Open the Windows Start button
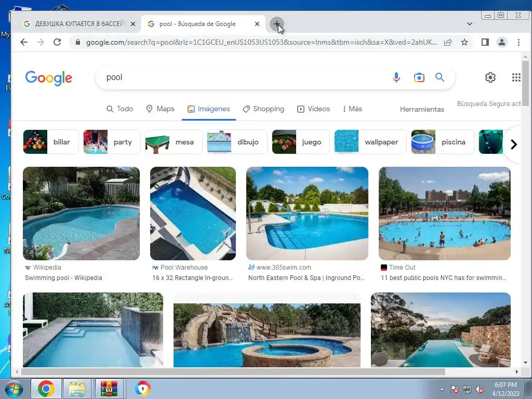Image resolution: width=532 pixels, height=399 pixels. pyautogui.click(x=14, y=389)
